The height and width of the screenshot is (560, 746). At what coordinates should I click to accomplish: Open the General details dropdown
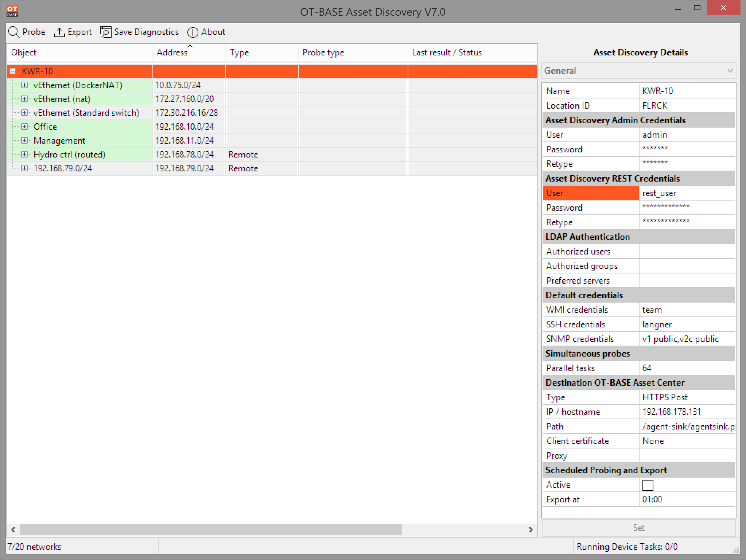pos(638,71)
